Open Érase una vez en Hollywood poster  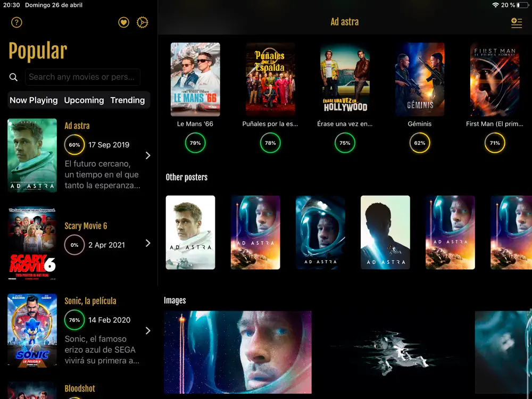pyautogui.click(x=345, y=79)
